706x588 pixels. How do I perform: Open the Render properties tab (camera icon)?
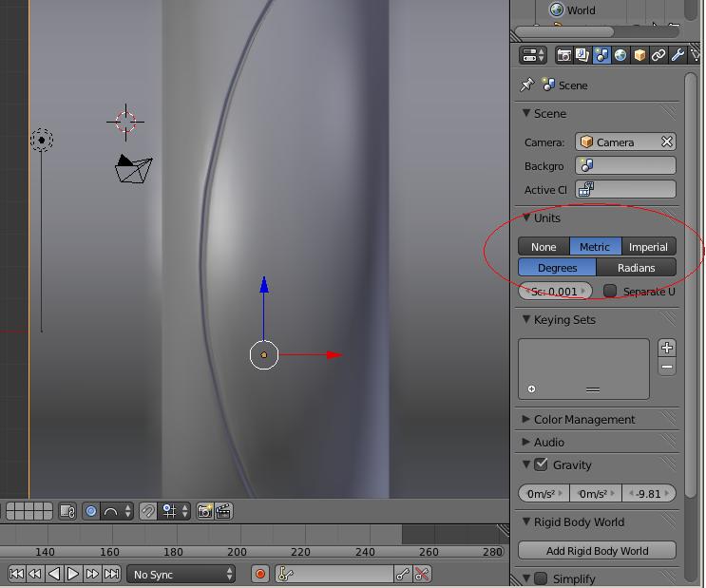click(563, 56)
